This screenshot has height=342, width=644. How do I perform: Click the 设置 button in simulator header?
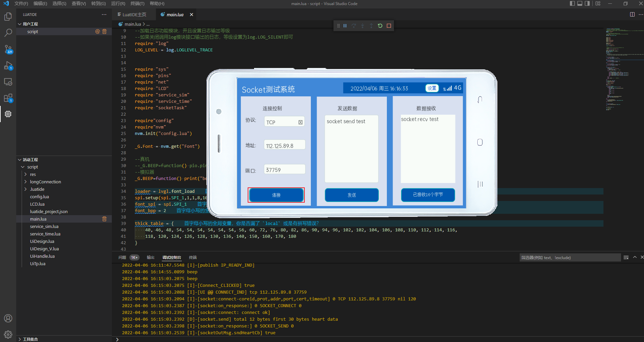432,88
